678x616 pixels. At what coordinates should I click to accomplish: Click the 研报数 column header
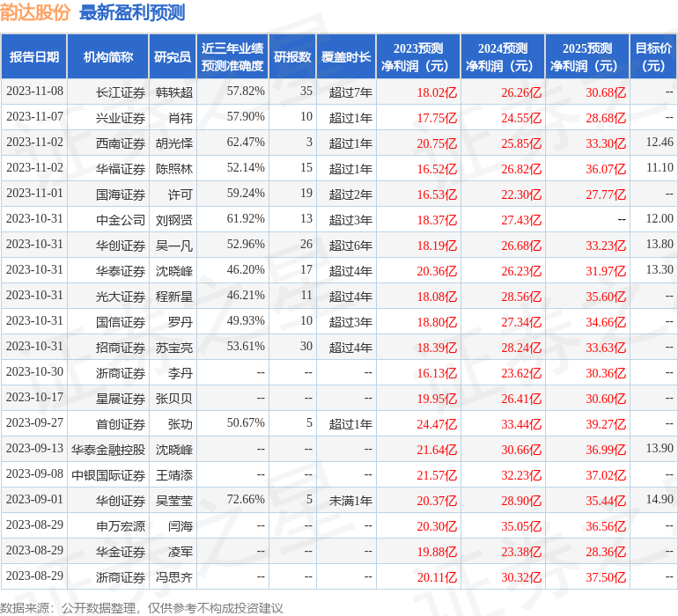coord(292,56)
